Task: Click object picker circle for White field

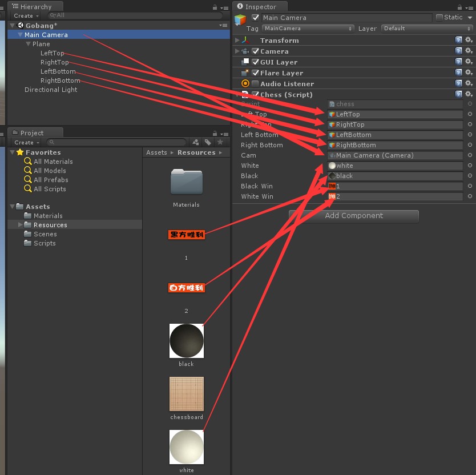Action: 470,166
